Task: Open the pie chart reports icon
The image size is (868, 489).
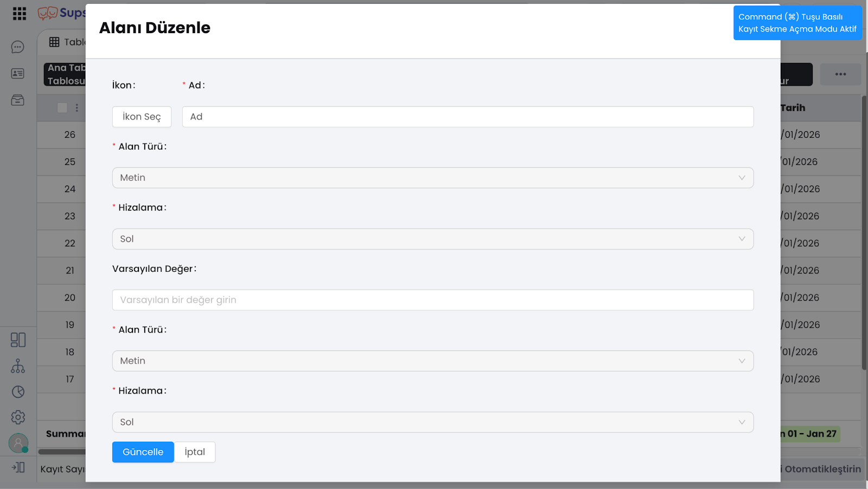Action: 18,392
